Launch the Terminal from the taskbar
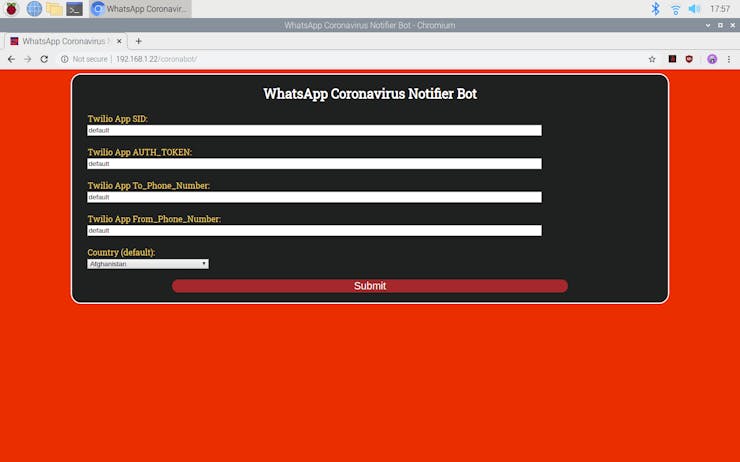Viewport: 740px width, 462px height. point(74,8)
